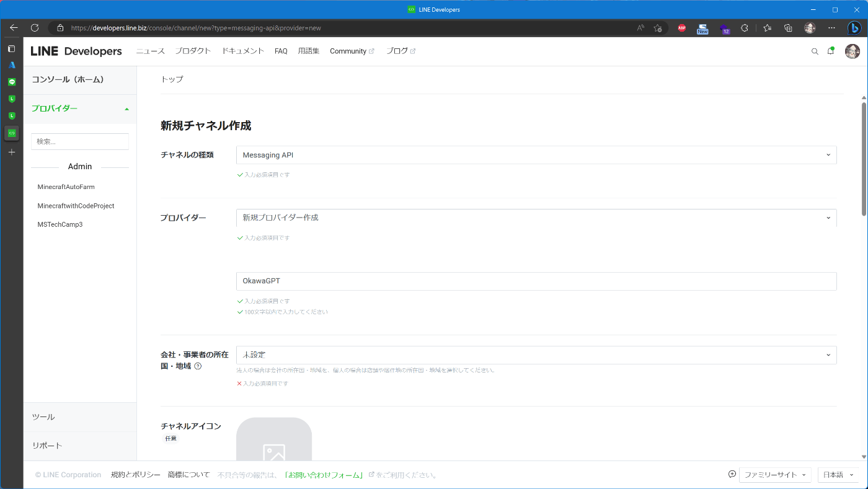Click the 検索 provider search box

(x=80, y=141)
